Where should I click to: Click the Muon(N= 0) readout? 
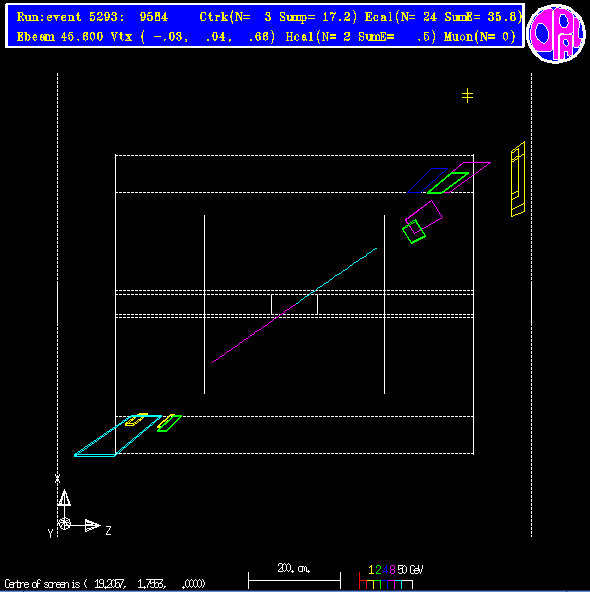479,37
